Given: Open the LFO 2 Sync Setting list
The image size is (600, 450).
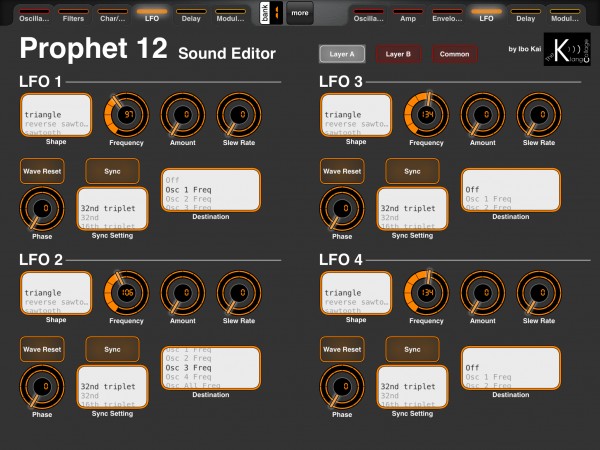Looking at the screenshot, I should point(112,387).
